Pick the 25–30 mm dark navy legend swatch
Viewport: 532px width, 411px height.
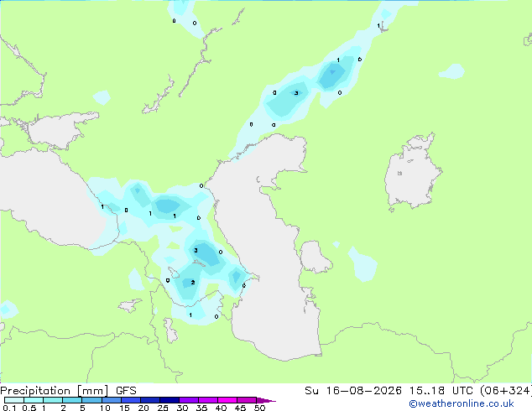(170, 400)
